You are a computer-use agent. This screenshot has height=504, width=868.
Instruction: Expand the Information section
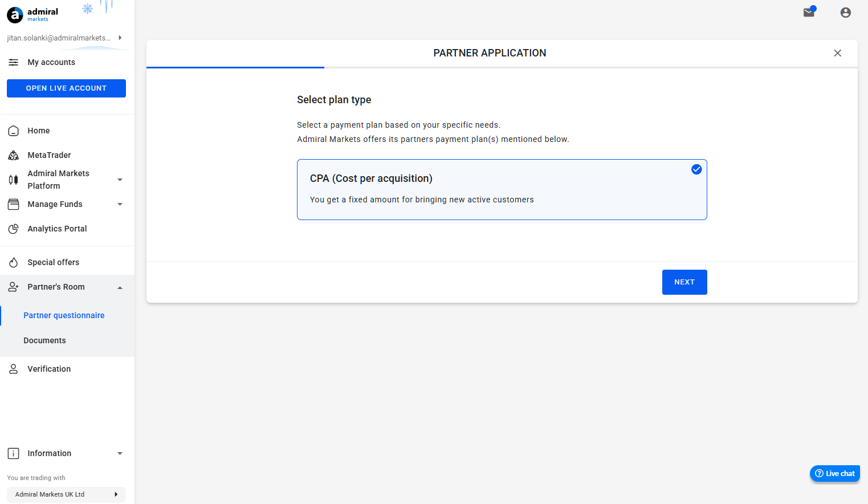120,453
